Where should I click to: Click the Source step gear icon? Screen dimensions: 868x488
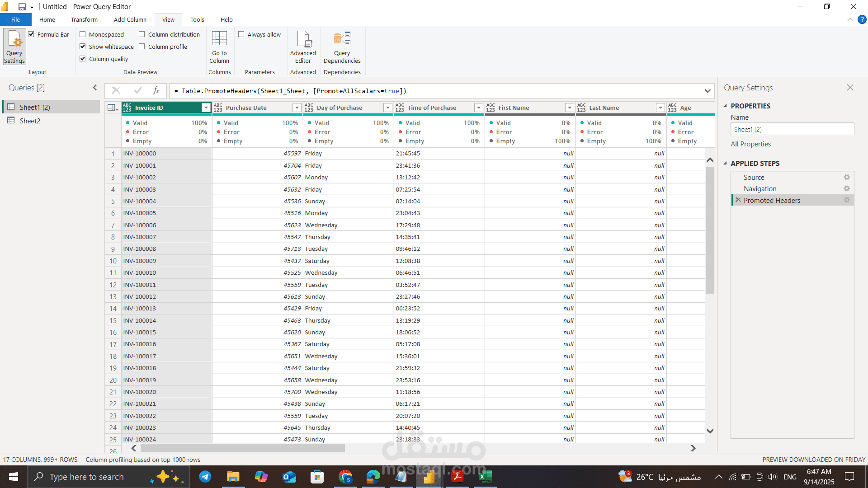point(846,178)
